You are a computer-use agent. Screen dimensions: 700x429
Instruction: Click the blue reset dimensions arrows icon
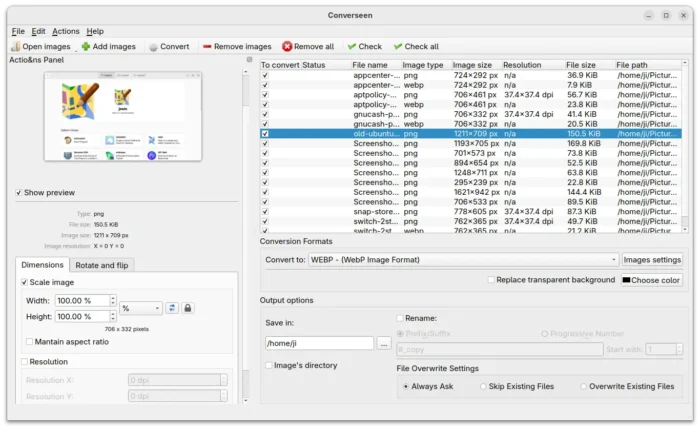[x=172, y=308]
